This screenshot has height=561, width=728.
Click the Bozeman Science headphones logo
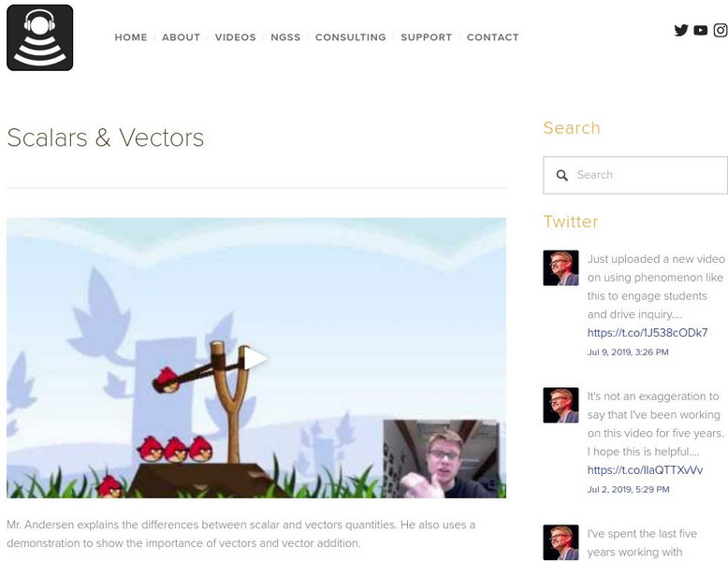[40, 37]
